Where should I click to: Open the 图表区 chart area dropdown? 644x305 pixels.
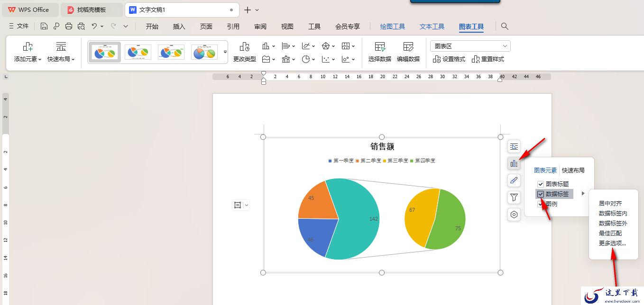[x=470, y=46]
